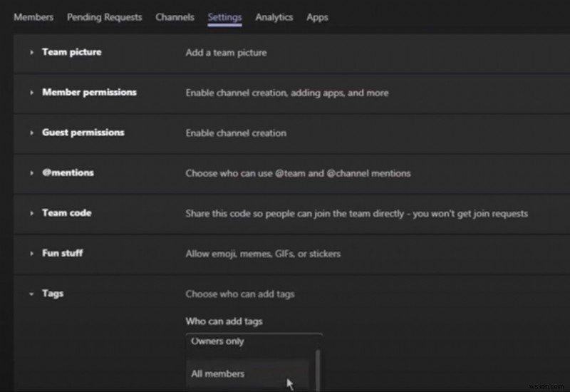
Task: Click 'Share this code so people can join' text
Action: [357, 214]
